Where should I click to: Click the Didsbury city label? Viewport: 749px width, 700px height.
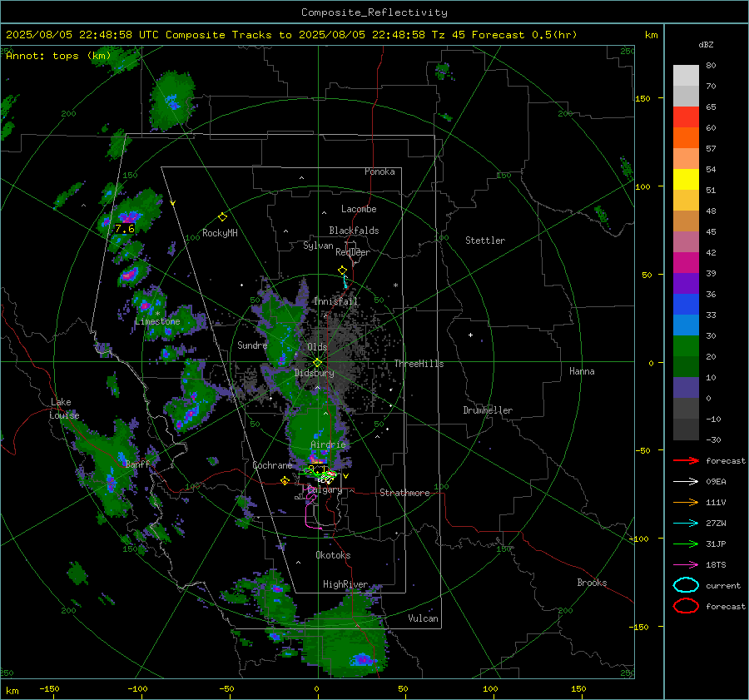point(315,373)
